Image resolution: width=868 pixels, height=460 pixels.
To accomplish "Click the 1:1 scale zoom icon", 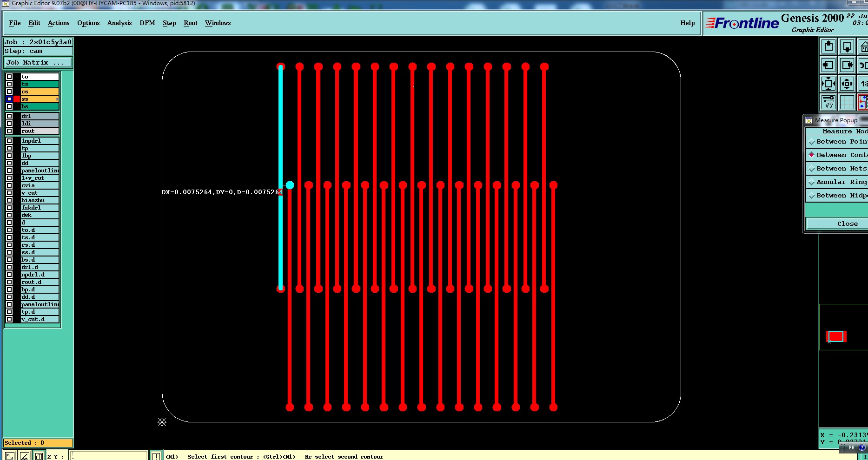I will point(863,84).
